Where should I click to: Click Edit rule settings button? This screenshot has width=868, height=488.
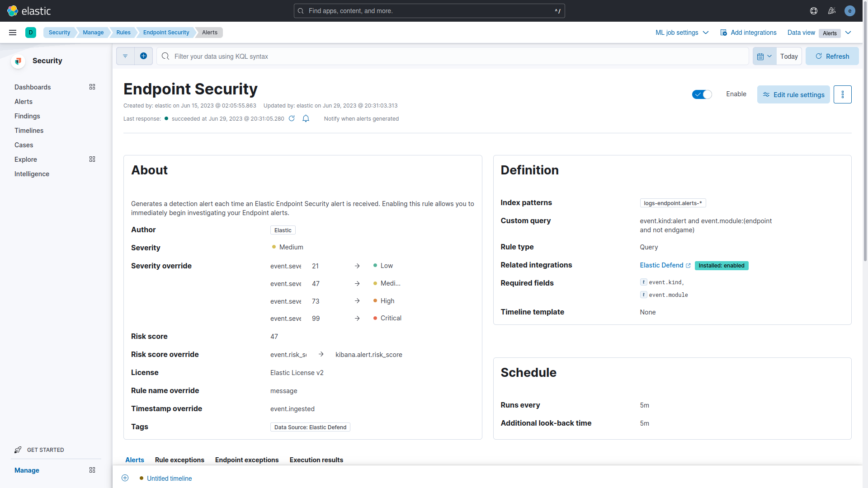(x=793, y=94)
